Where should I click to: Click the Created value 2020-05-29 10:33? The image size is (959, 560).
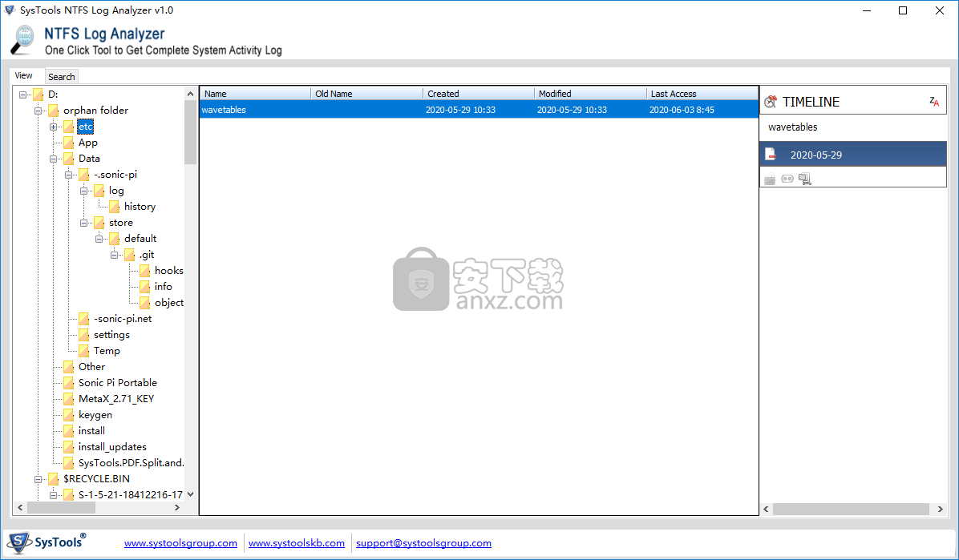pos(460,110)
